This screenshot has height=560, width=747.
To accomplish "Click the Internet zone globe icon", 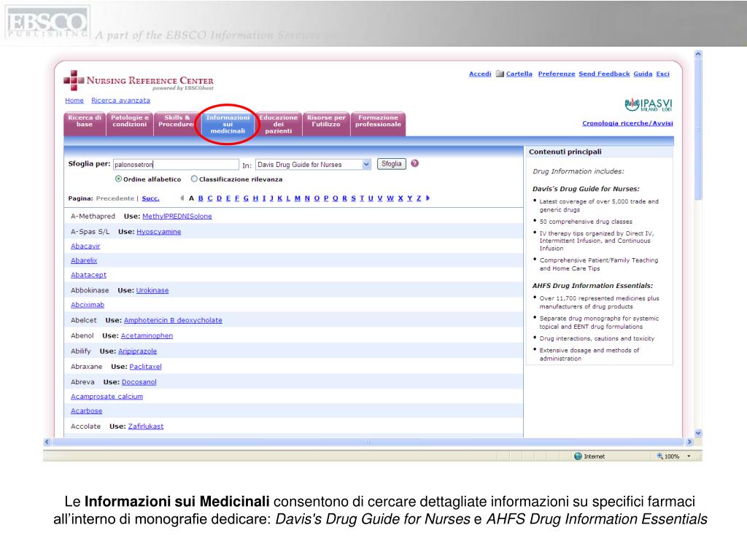I will (x=578, y=456).
